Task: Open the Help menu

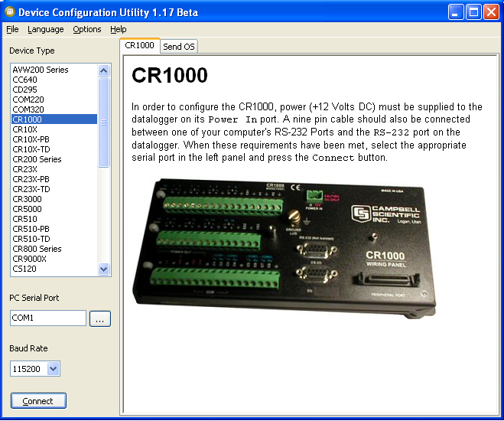Action: click(x=119, y=29)
